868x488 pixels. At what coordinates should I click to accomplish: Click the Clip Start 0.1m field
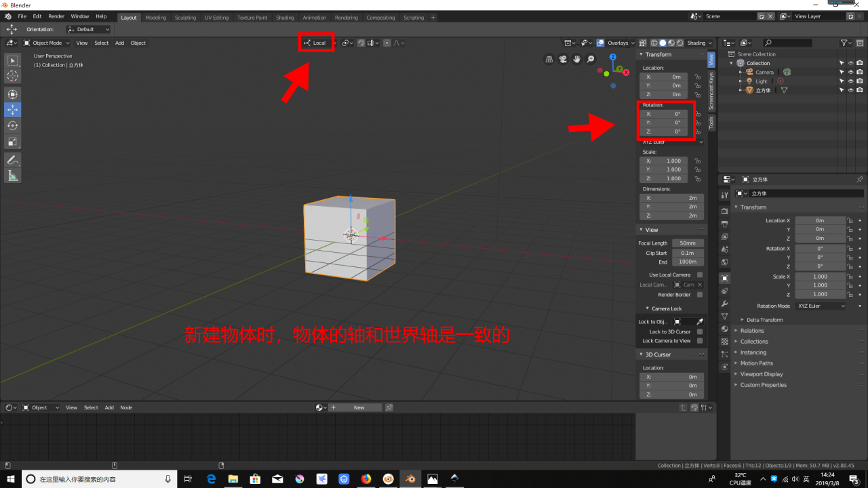tap(688, 253)
